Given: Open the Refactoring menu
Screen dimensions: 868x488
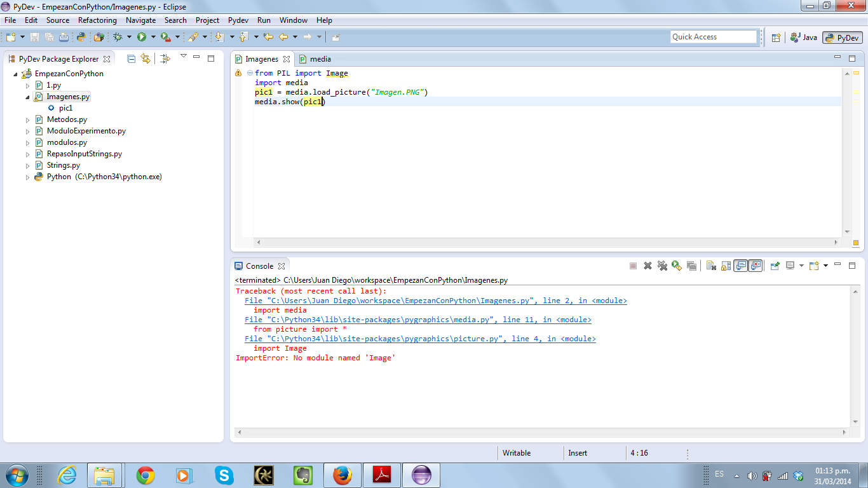Looking at the screenshot, I should (x=97, y=20).
